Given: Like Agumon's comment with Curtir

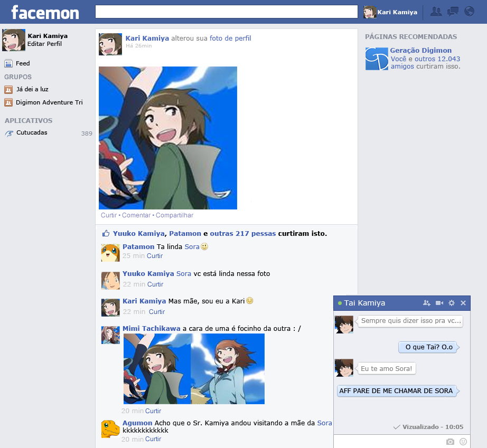Looking at the screenshot, I should click(153, 439).
